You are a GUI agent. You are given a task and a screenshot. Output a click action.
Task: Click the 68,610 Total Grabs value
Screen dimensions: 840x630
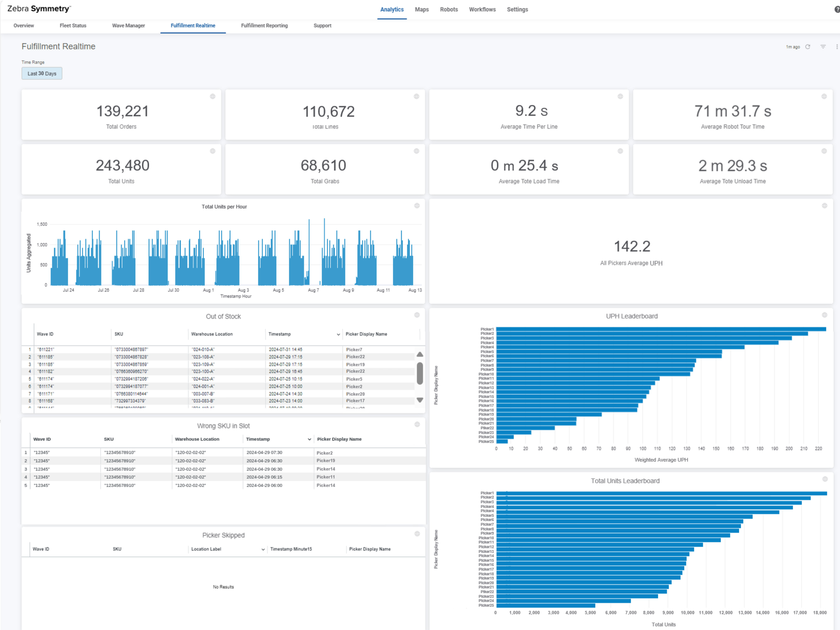[324, 166]
